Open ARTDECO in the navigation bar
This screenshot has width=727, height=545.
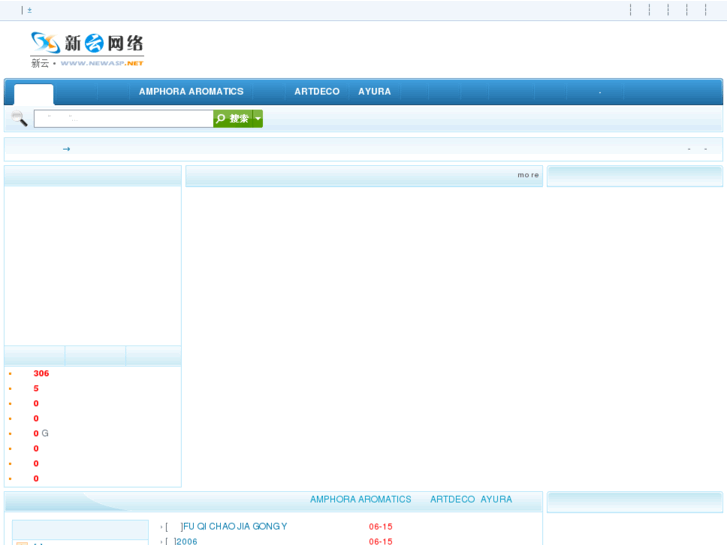[x=317, y=91]
